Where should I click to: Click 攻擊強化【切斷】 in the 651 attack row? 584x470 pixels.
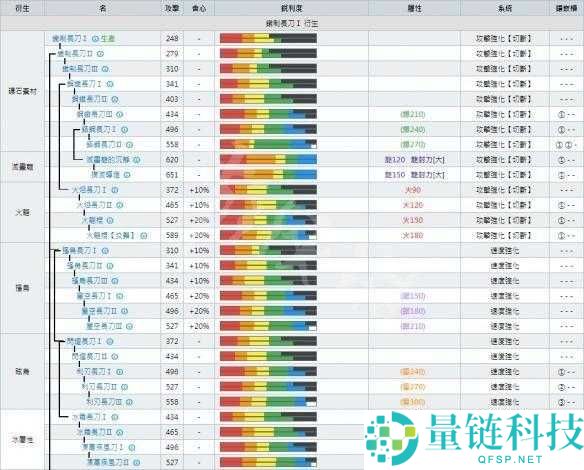pos(504,175)
